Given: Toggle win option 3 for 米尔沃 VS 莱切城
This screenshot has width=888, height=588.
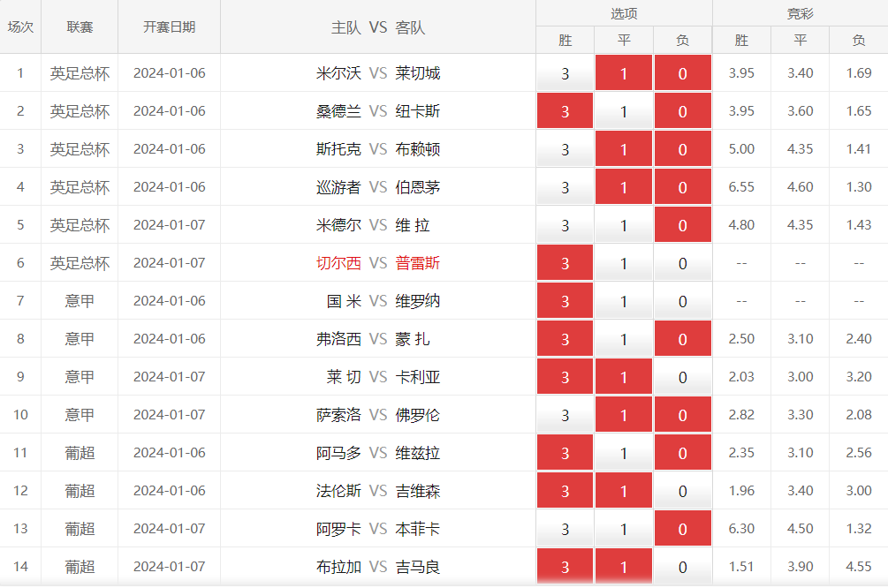Looking at the screenshot, I should pos(565,73).
